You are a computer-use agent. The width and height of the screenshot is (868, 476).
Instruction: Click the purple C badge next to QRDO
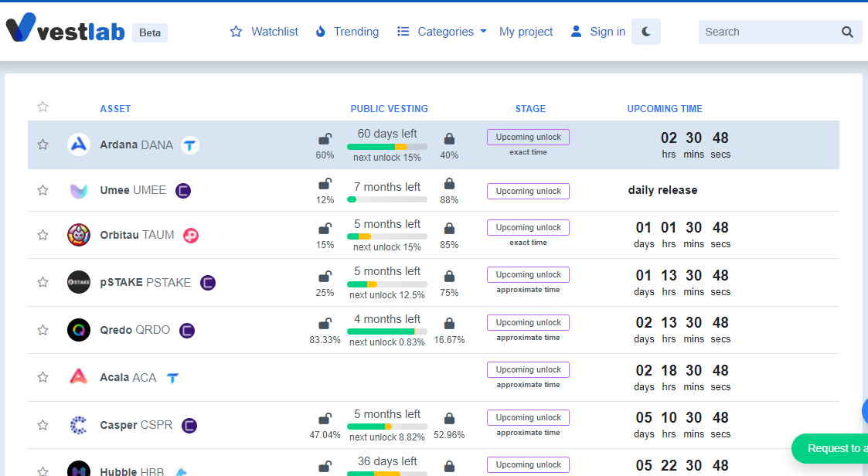click(187, 331)
